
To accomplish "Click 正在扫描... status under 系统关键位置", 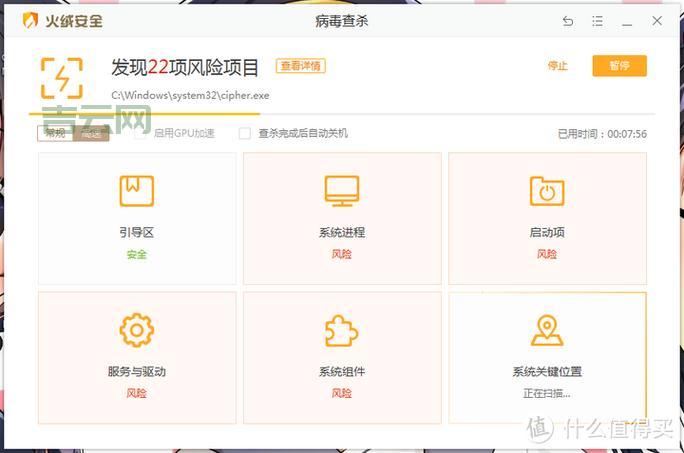I will tap(547, 393).
